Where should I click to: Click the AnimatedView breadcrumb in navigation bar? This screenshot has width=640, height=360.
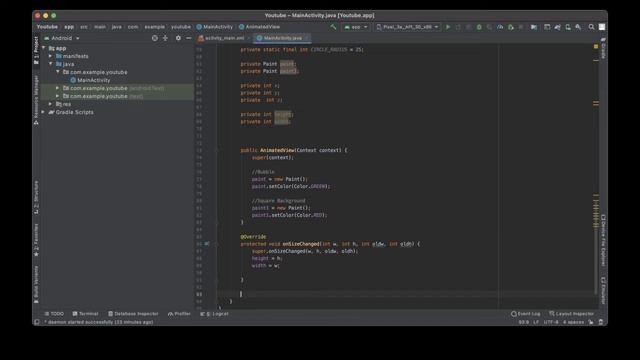[x=259, y=27]
